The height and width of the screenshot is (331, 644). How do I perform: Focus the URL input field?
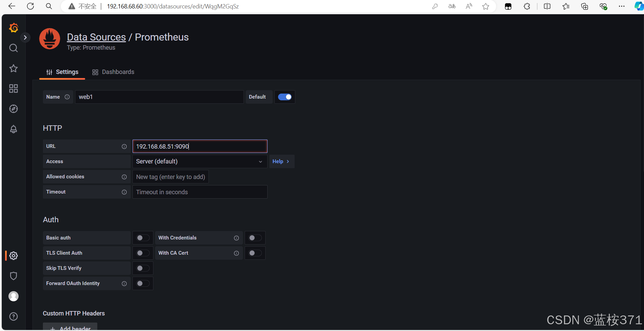(x=200, y=146)
